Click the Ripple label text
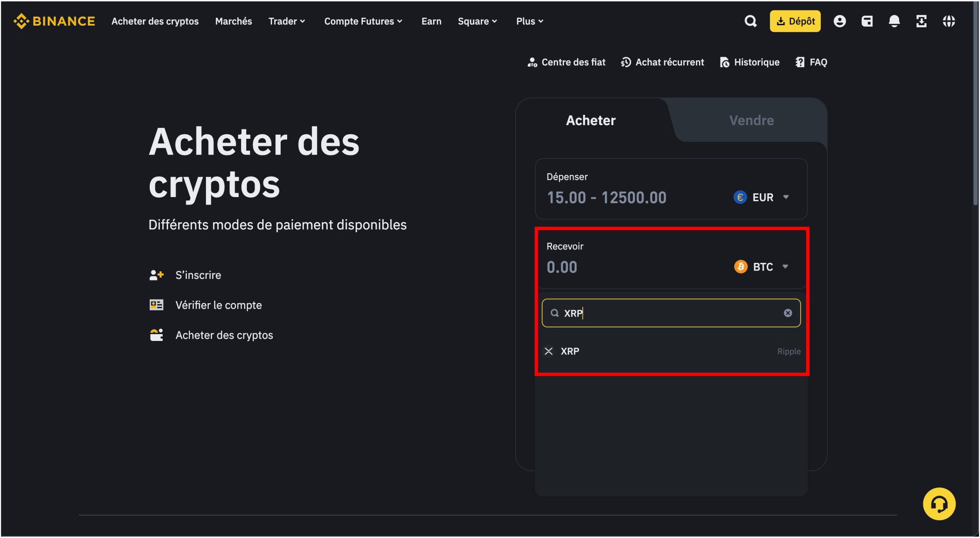 [789, 351]
